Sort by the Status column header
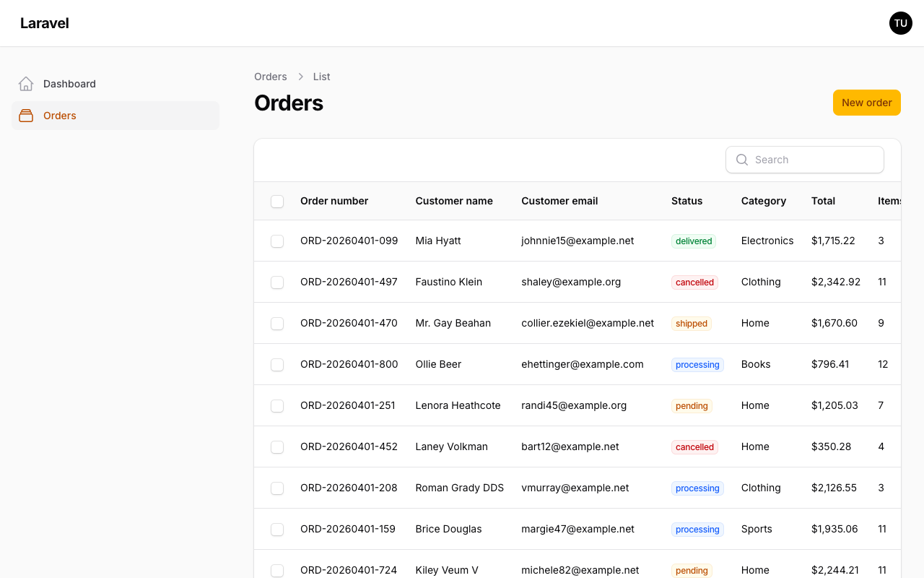The width and height of the screenshot is (924, 578). pos(687,201)
